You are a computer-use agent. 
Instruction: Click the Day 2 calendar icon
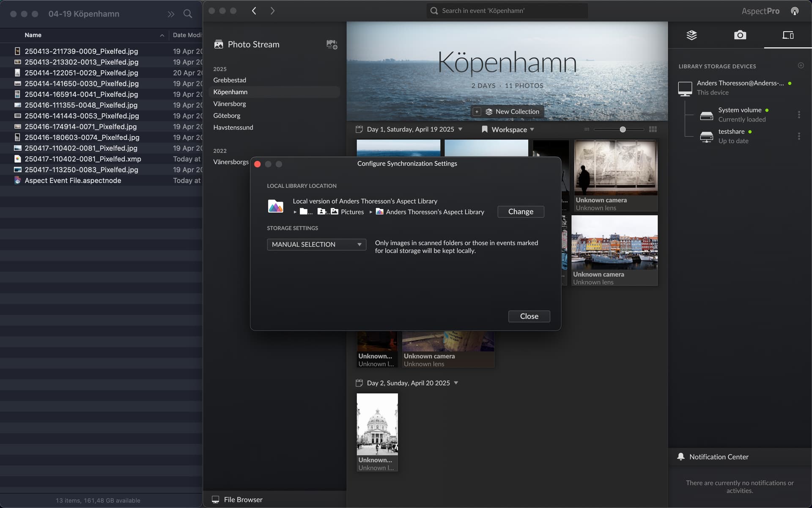359,383
